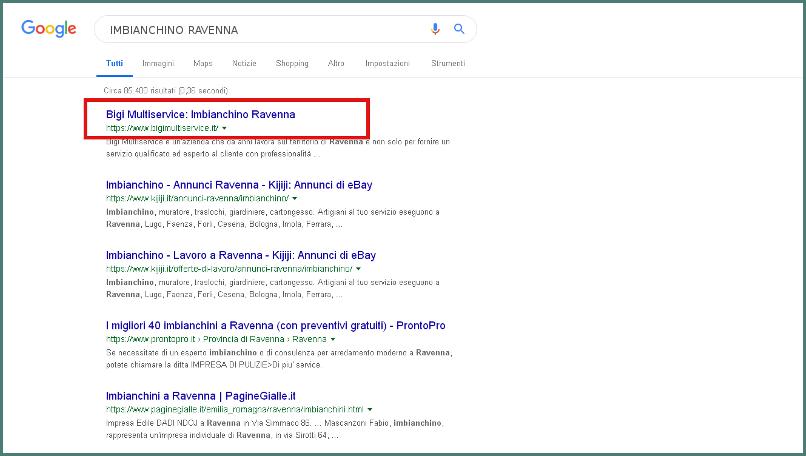806x456 pixels.
Task: Click the Bigi Multiservice description snippet
Action: tap(278, 148)
